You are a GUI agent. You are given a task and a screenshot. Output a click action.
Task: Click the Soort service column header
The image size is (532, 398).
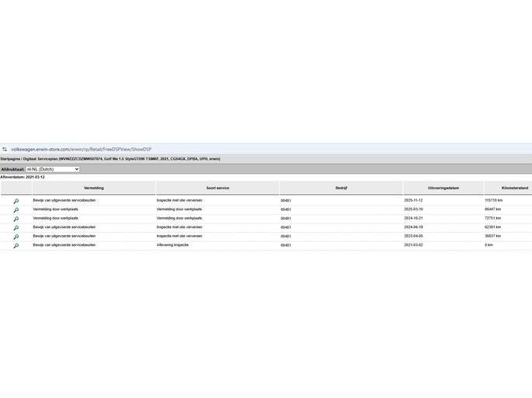coord(217,188)
